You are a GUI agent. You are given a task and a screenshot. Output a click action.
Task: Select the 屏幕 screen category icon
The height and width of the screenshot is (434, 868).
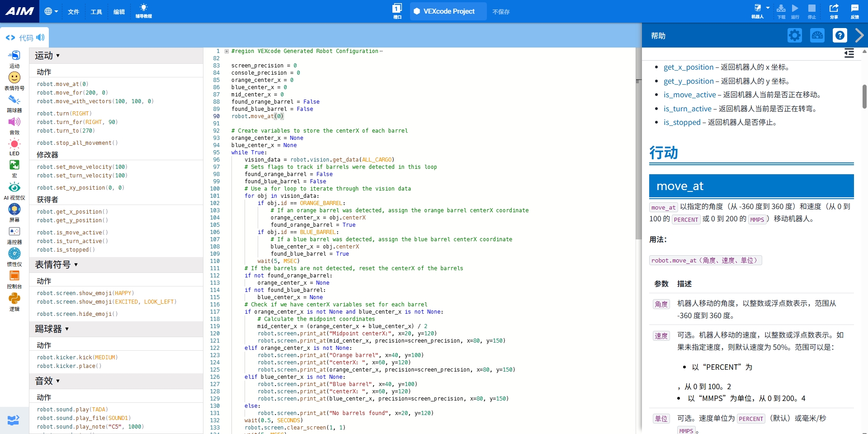pyautogui.click(x=14, y=213)
